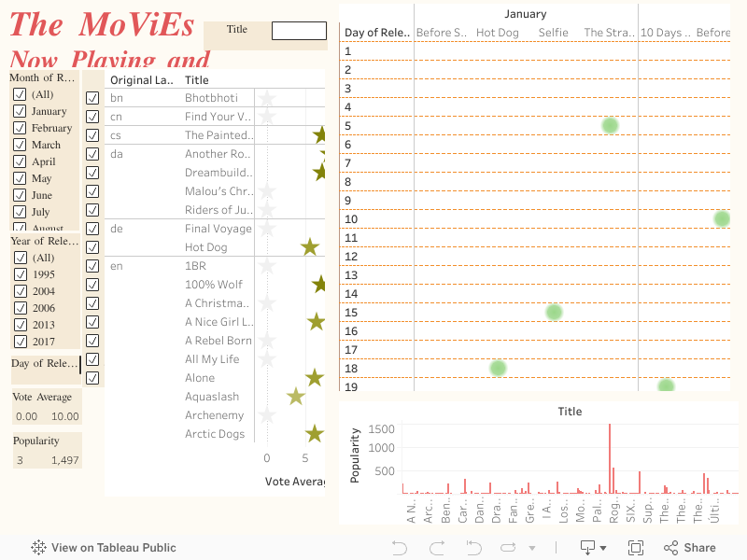Click the Original La.. column header
This screenshot has width=747, height=560.
[142, 80]
